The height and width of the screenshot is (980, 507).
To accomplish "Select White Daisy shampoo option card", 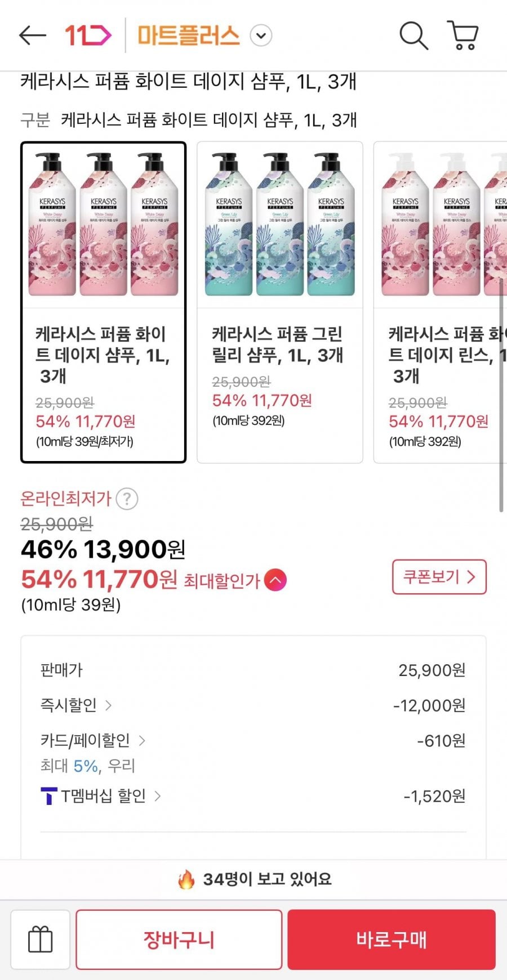I will [x=104, y=302].
